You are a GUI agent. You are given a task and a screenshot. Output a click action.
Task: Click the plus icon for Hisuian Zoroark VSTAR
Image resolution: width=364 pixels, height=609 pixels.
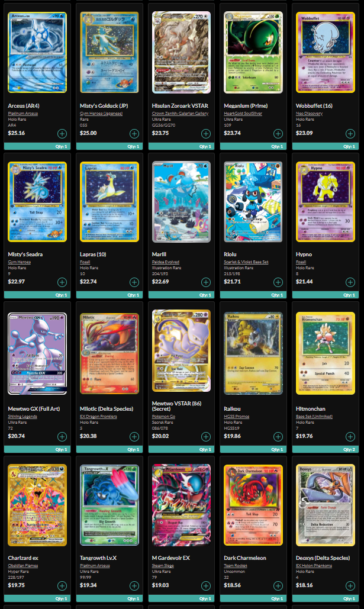coord(206,134)
